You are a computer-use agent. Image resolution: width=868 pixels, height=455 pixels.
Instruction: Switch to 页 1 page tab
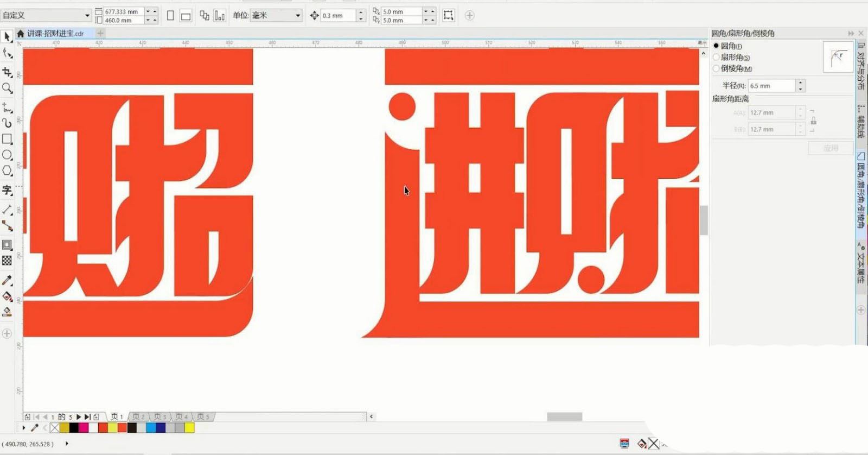click(117, 416)
